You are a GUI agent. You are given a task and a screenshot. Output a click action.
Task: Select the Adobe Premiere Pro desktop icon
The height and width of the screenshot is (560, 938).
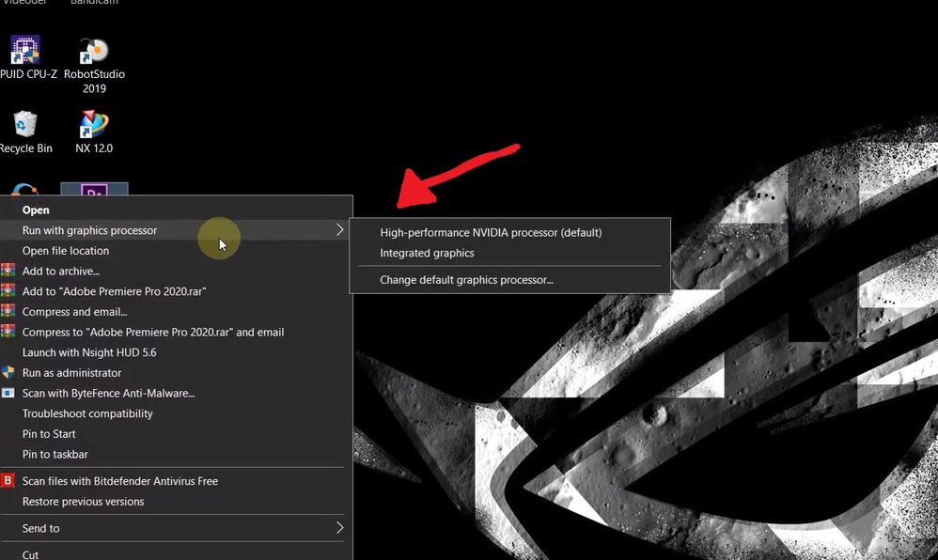[x=94, y=189]
